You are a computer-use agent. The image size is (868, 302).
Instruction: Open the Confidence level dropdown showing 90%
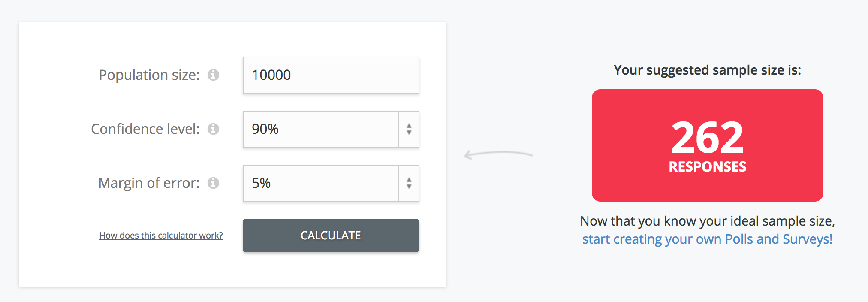[x=331, y=129]
